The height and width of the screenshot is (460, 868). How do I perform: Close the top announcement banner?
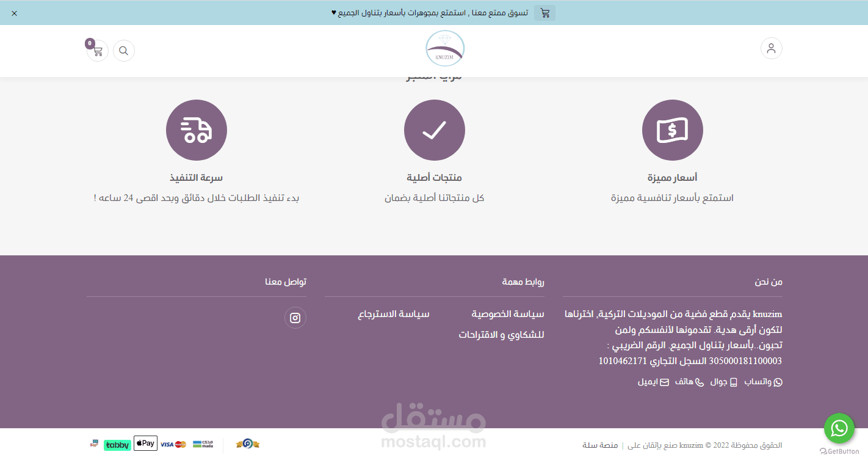14,13
